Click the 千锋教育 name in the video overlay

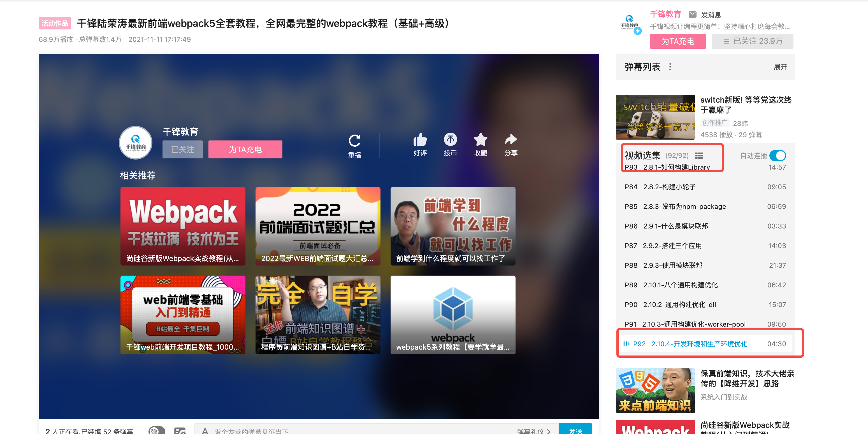point(180,131)
